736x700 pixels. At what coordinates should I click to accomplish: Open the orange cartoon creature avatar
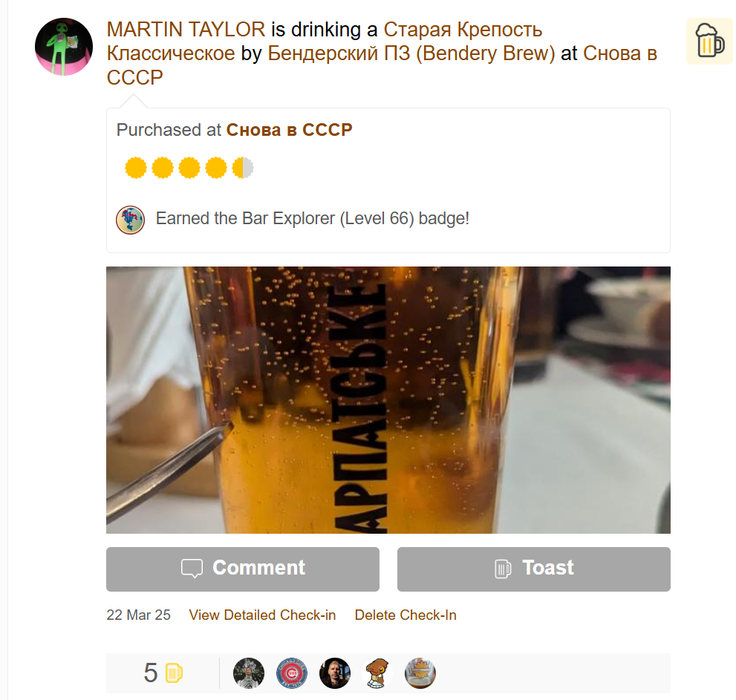point(377,673)
